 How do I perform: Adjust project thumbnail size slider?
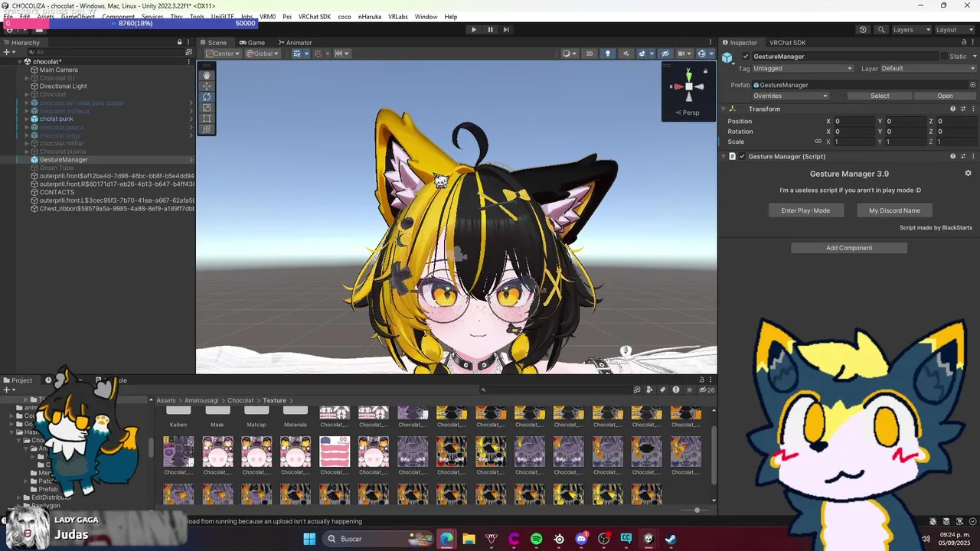(x=697, y=510)
